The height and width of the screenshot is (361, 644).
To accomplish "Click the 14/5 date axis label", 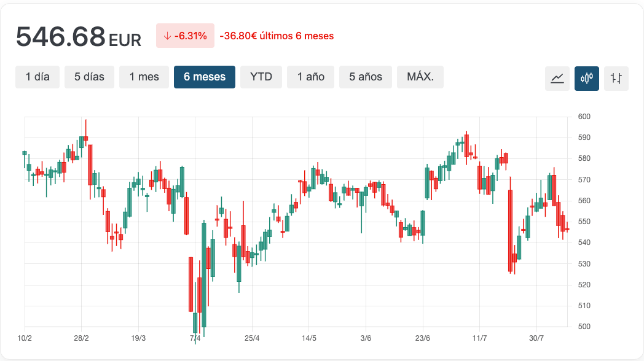I will click(x=309, y=338).
